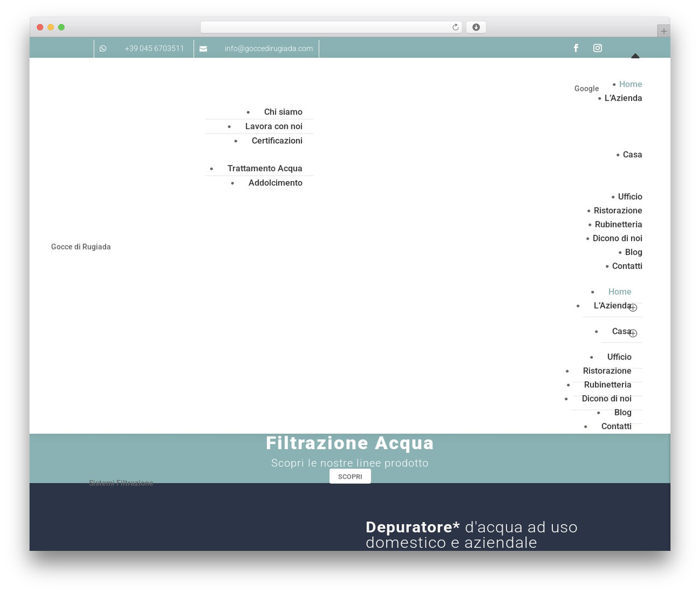The height and width of the screenshot is (593, 700).
Task: Open the Instagram profile icon
Action: 598,48
